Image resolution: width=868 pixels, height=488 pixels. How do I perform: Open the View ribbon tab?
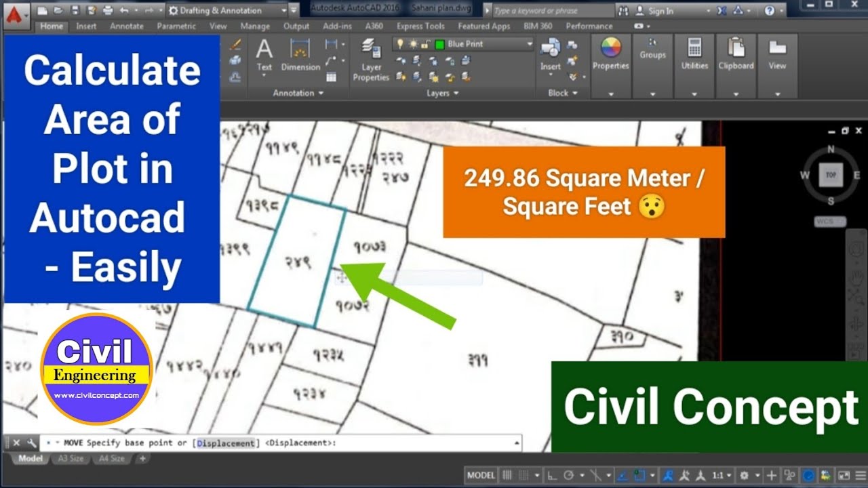pos(218,26)
